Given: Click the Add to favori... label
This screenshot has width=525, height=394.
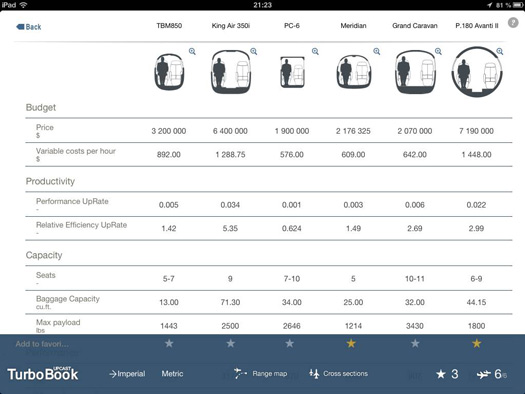Looking at the screenshot, I should pyautogui.click(x=42, y=344).
